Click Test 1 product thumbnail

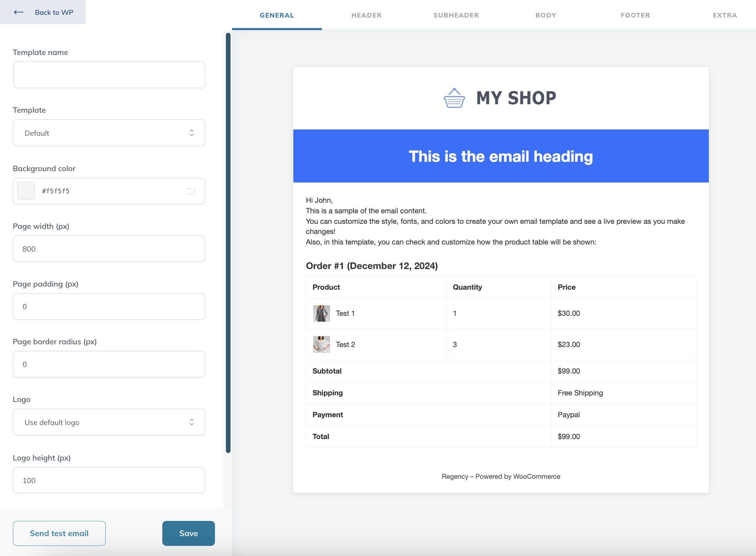(x=321, y=313)
